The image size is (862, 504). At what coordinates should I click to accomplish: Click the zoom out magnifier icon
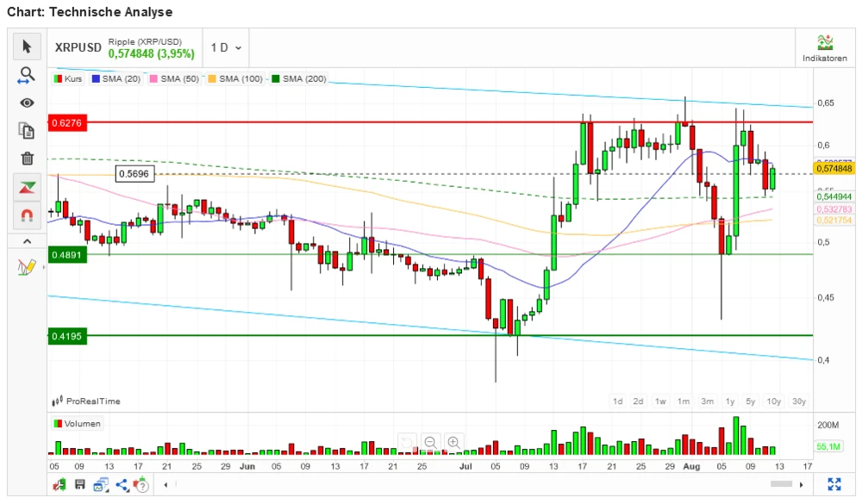pyautogui.click(x=430, y=442)
